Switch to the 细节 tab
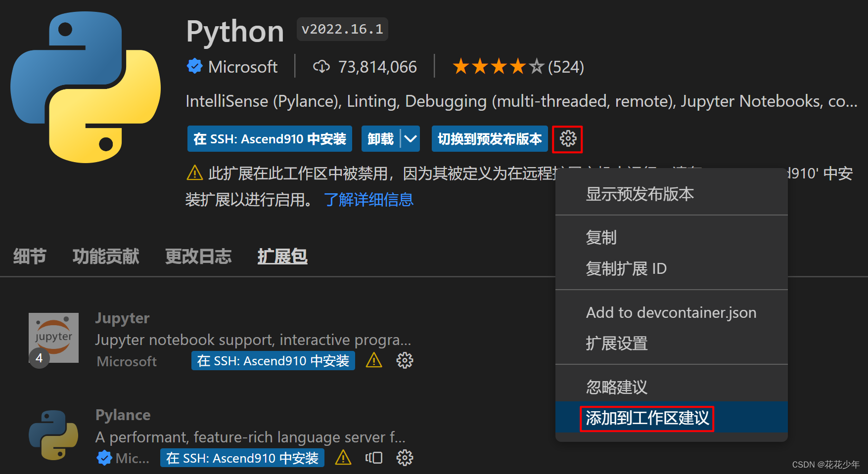The width and height of the screenshot is (868, 474). (29, 256)
